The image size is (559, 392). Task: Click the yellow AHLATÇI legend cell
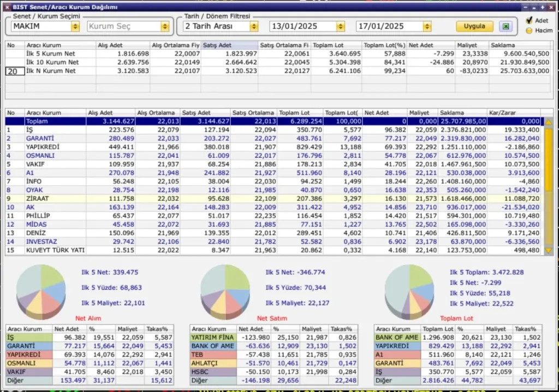[x=213, y=363]
